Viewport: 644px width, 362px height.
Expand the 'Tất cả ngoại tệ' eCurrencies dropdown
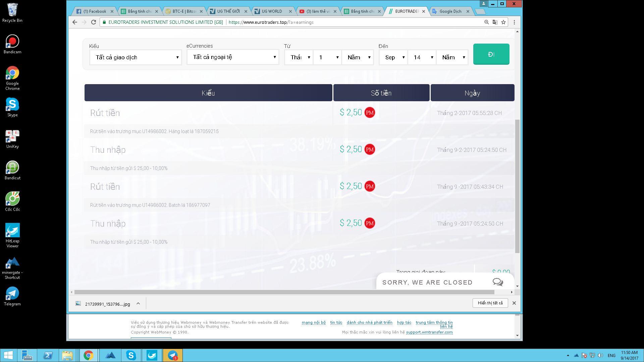coord(233,57)
